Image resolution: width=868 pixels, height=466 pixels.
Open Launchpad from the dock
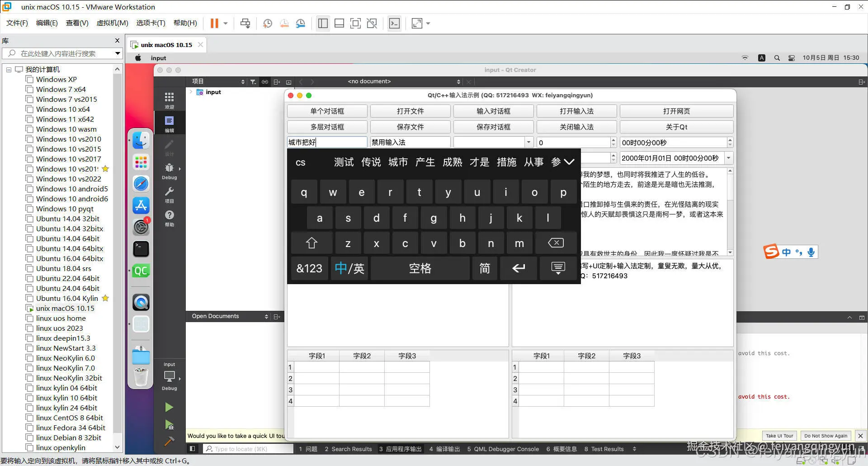click(141, 162)
